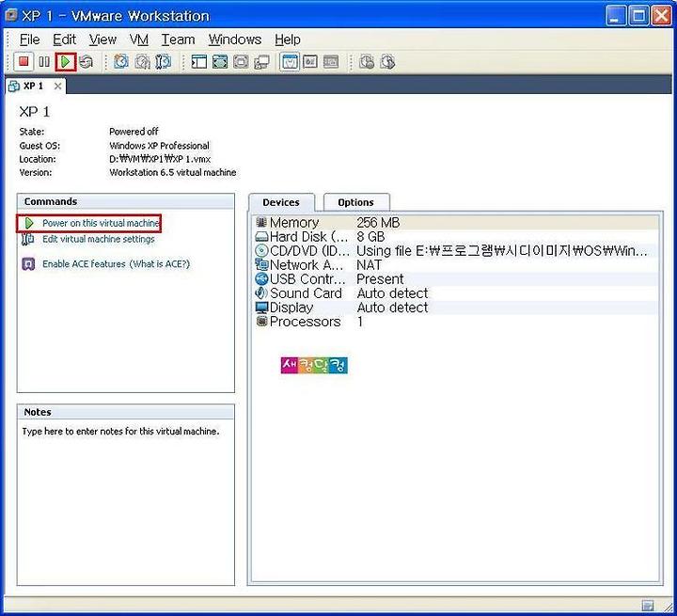Switch to the Options tab
The image size is (677, 616).
(355, 202)
